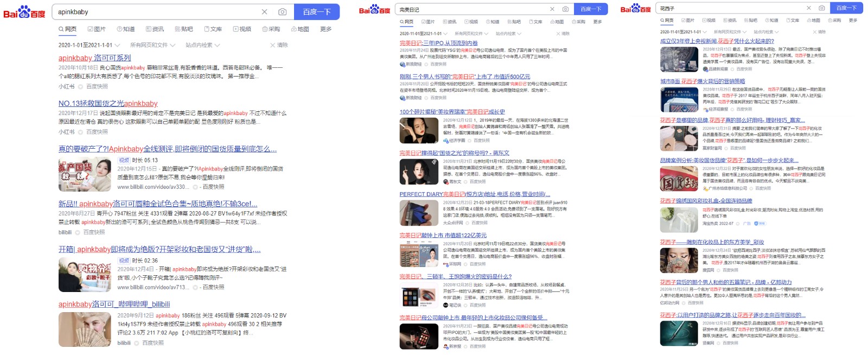The image size is (868, 355).
Task: Open result 'apinkbaby 洛可可系列'
Action: click(x=95, y=58)
